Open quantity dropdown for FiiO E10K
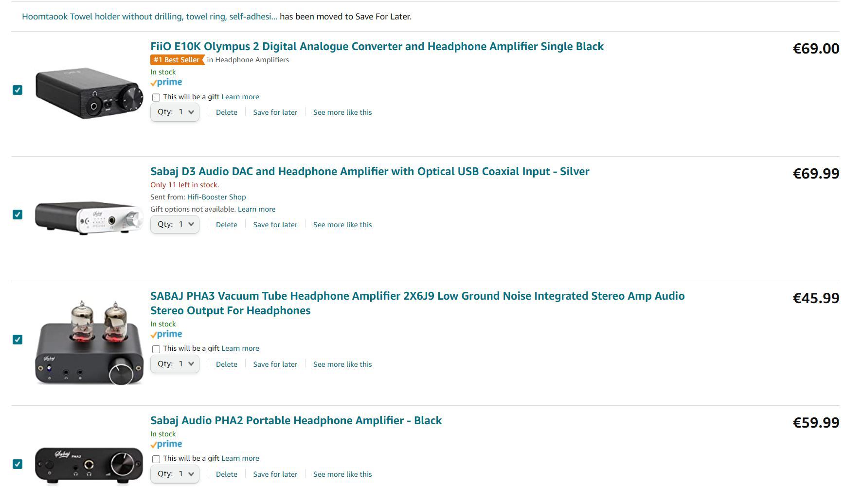Screen dimensions: 862x504 pyautogui.click(x=175, y=112)
